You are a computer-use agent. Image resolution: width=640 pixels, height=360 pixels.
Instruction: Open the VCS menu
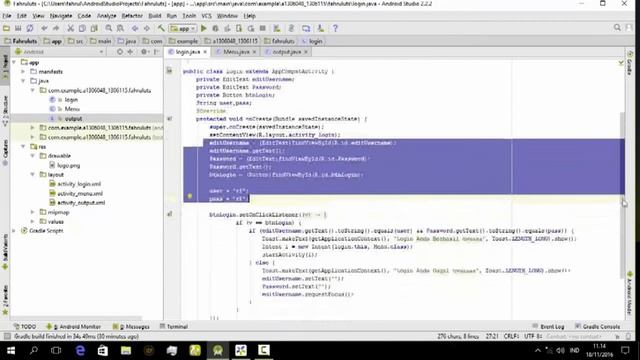pos(207,16)
